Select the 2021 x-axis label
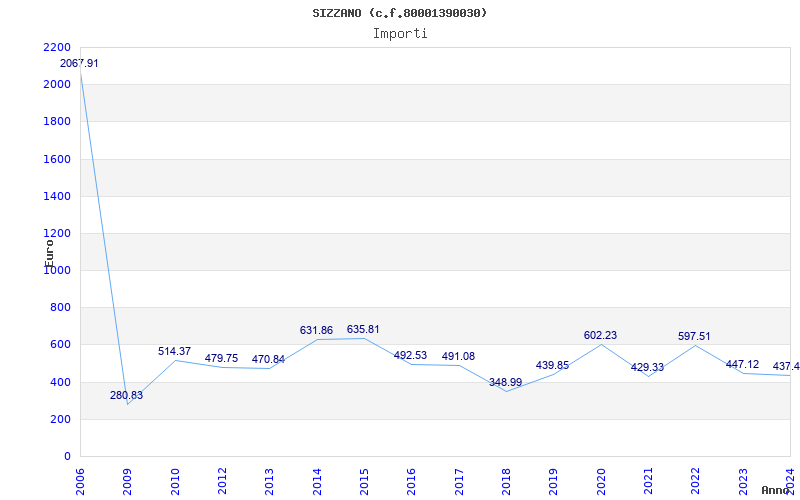 [648, 482]
